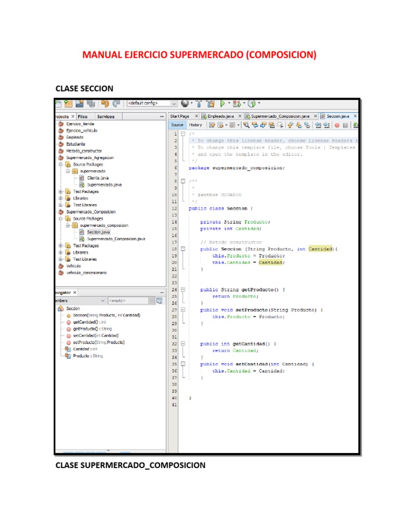Click the 'package supermercado_composicion;' code line
399x532 pixels.
point(236,168)
